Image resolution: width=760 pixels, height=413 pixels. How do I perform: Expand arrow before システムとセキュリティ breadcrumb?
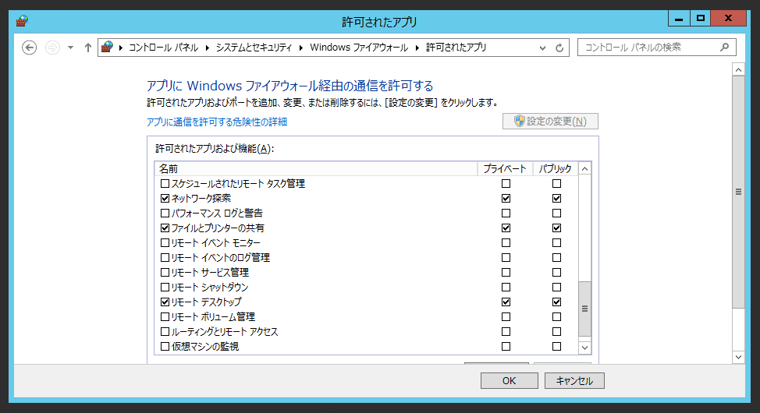tap(207, 48)
